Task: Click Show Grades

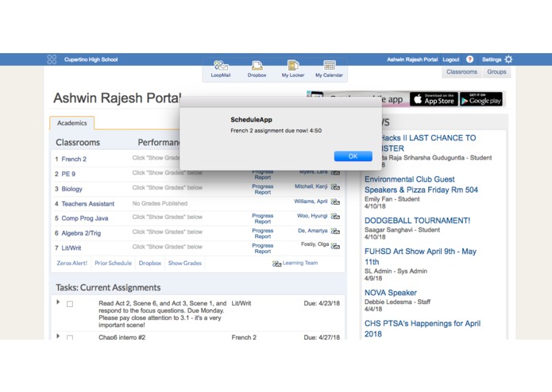Action: pyautogui.click(x=185, y=263)
